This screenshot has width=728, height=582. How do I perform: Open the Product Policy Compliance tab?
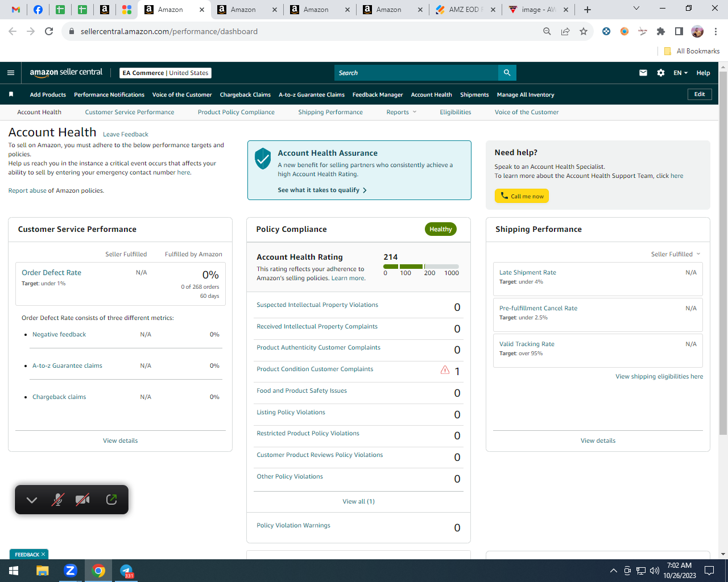[x=236, y=112]
